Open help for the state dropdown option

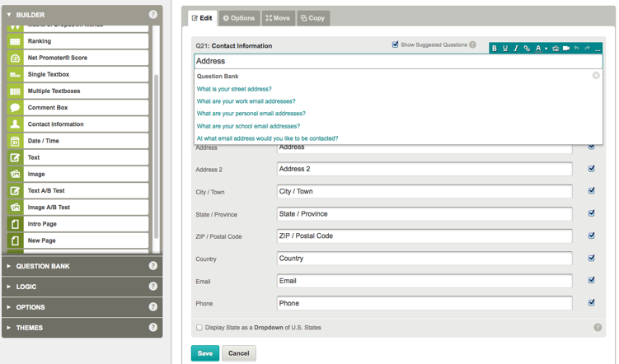[x=598, y=327]
